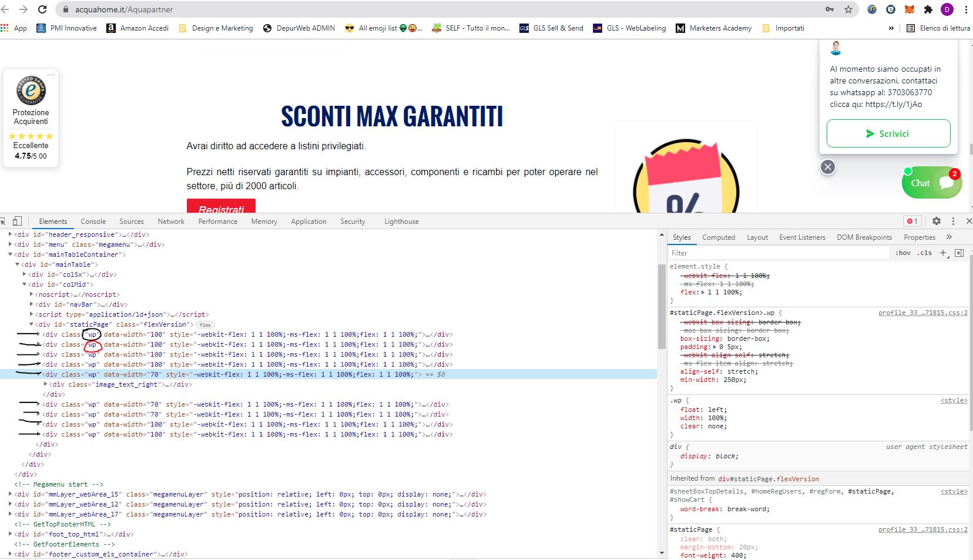Switch to Layout styles tab

[x=757, y=237]
